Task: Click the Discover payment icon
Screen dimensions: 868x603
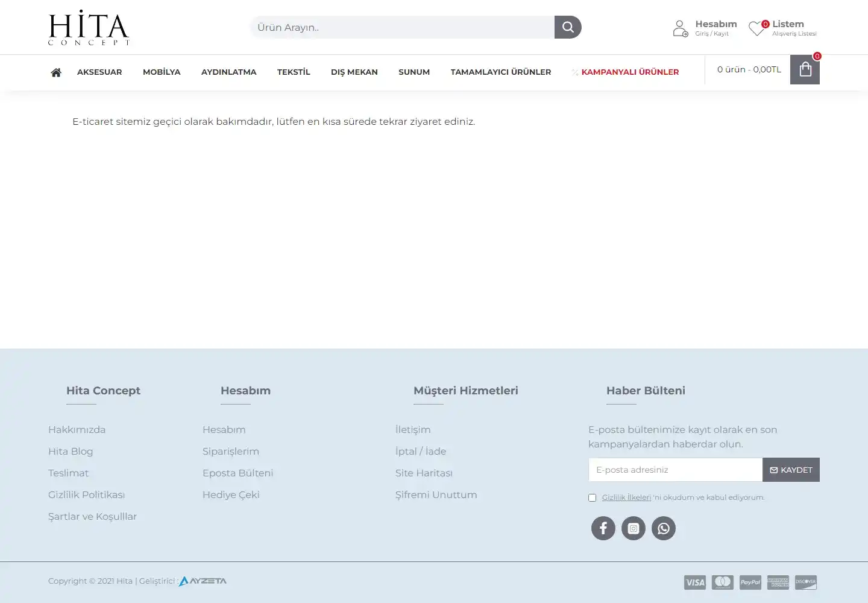Action: [806, 582]
